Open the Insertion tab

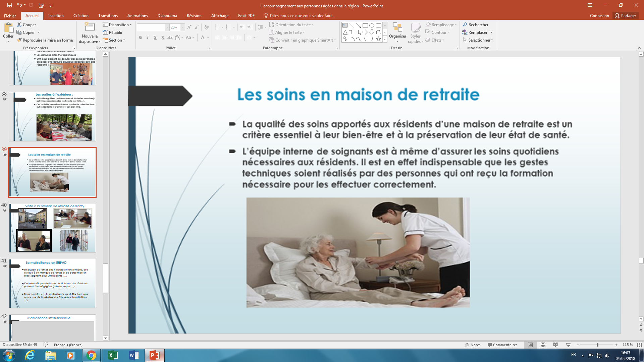56,16
